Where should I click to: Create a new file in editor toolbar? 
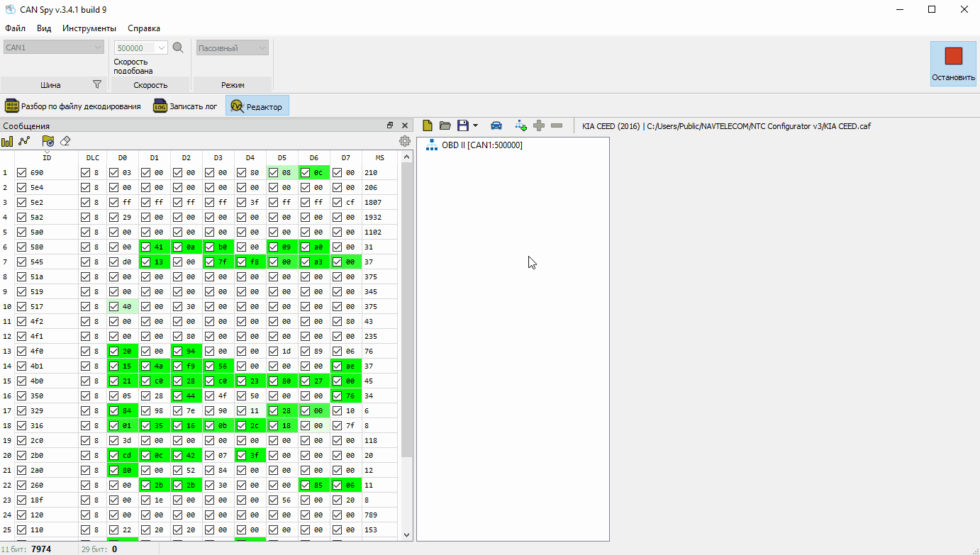[428, 125]
